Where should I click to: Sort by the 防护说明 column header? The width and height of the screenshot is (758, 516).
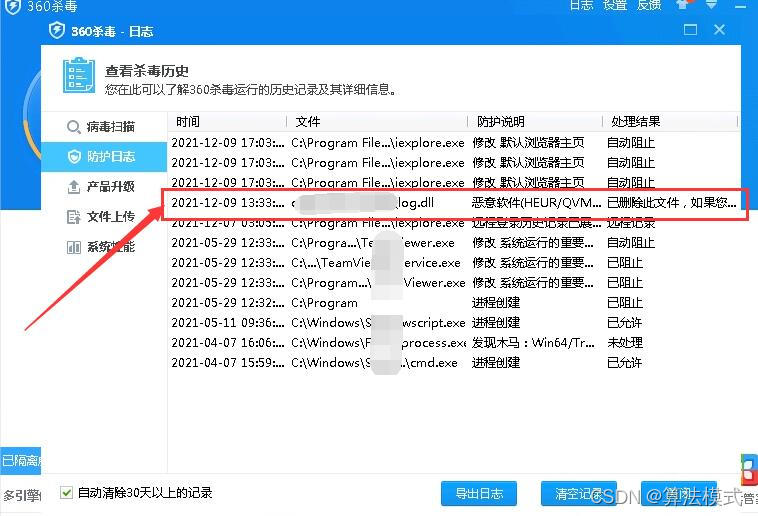(535, 121)
